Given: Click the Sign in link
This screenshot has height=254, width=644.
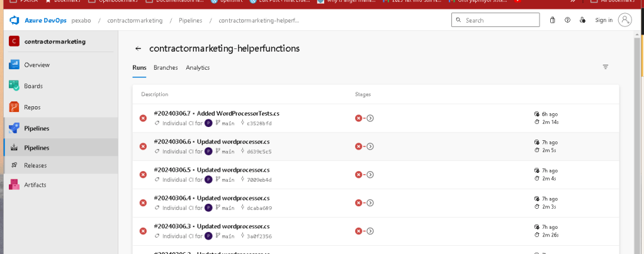Looking at the screenshot, I should [x=604, y=20].
